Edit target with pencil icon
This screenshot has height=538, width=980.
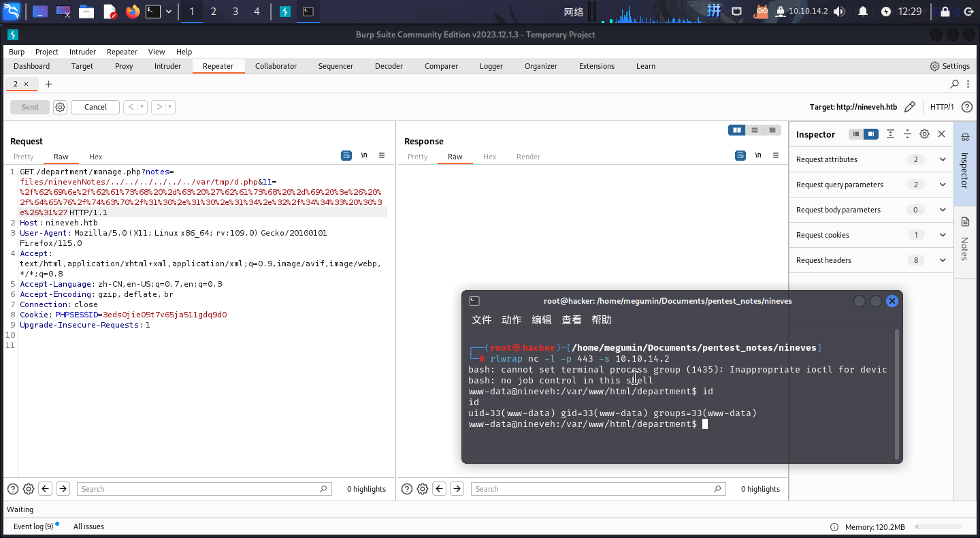pyautogui.click(x=910, y=107)
